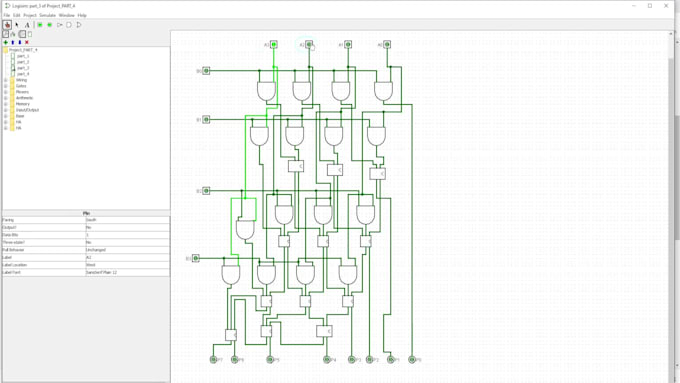
Task: Expand the Arithmetic library folder
Action: (x=6, y=98)
